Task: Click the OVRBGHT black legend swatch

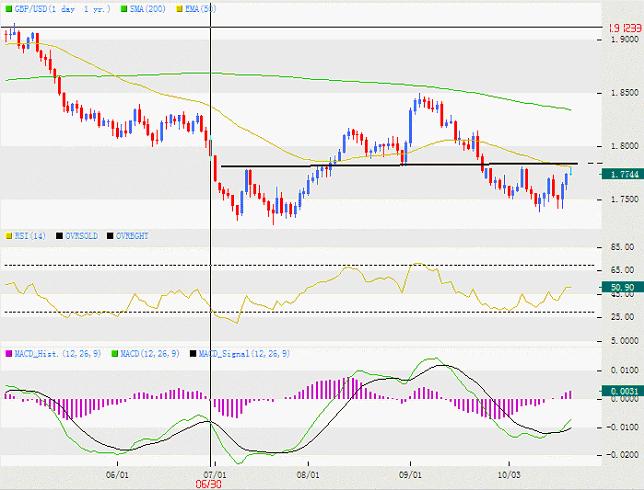Action: click(110, 236)
